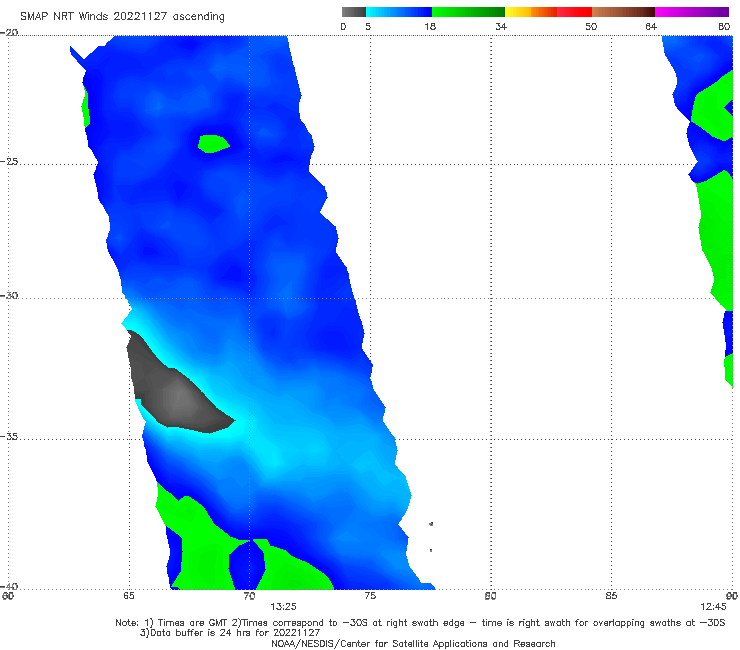Image resolution: width=740 pixels, height=650 pixels.
Task: Click the "NOAA/NESDIS/Center for Satellite Applications and Research" credit
Action: [413, 643]
